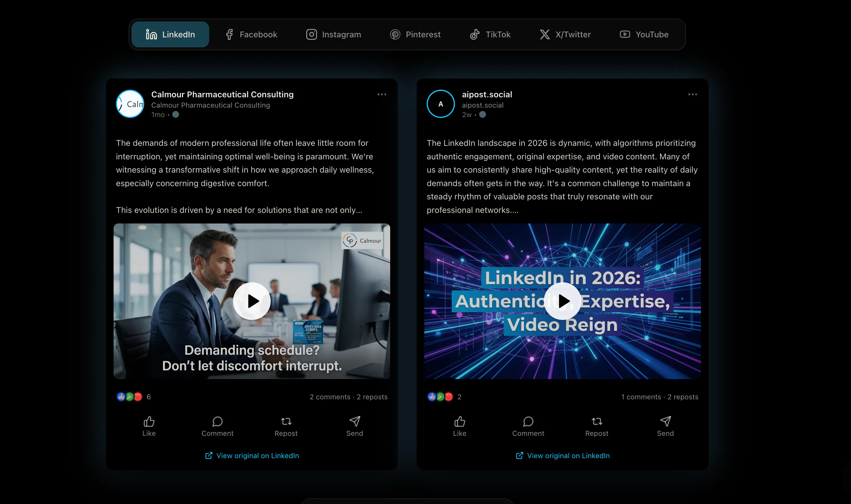Viewport: 851px width, 504px height.
Task: Like the aipost.social post
Action: click(459, 426)
